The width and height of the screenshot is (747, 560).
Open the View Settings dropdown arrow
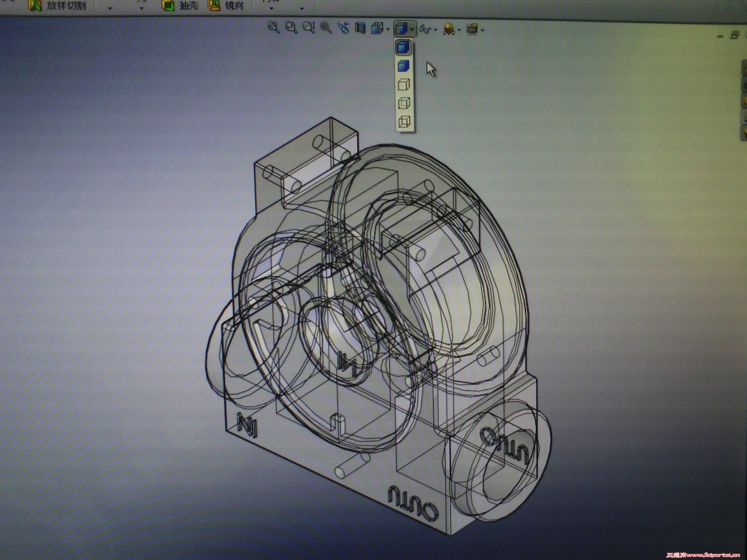click(x=483, y=30)
